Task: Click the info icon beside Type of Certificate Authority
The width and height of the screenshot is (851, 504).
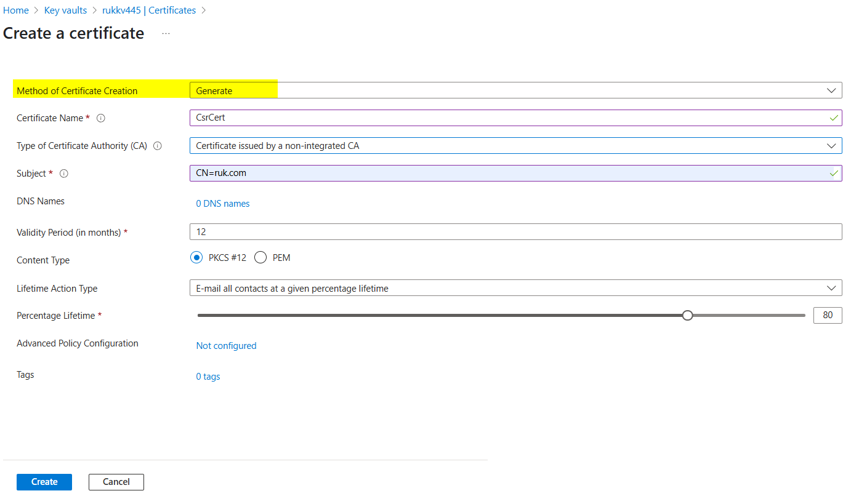Action: pos(158,146)
